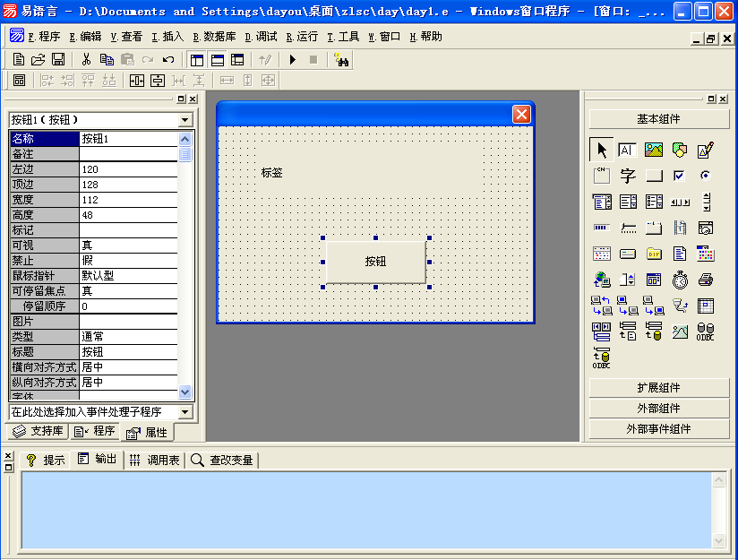Click the window preview icon in second toolbar
The image size is (738, 560).
coord(19,81)
